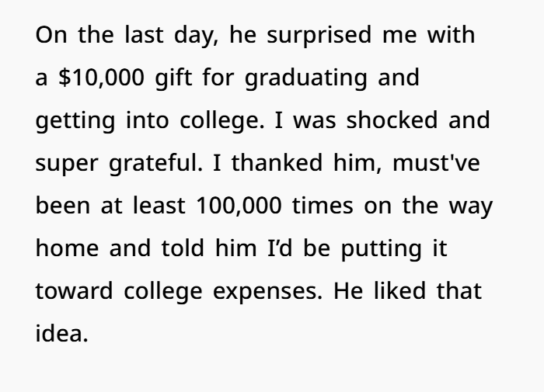Click the word 'liked'
Image resolution: width=544 pixels, height=392 pixels.
399,290
